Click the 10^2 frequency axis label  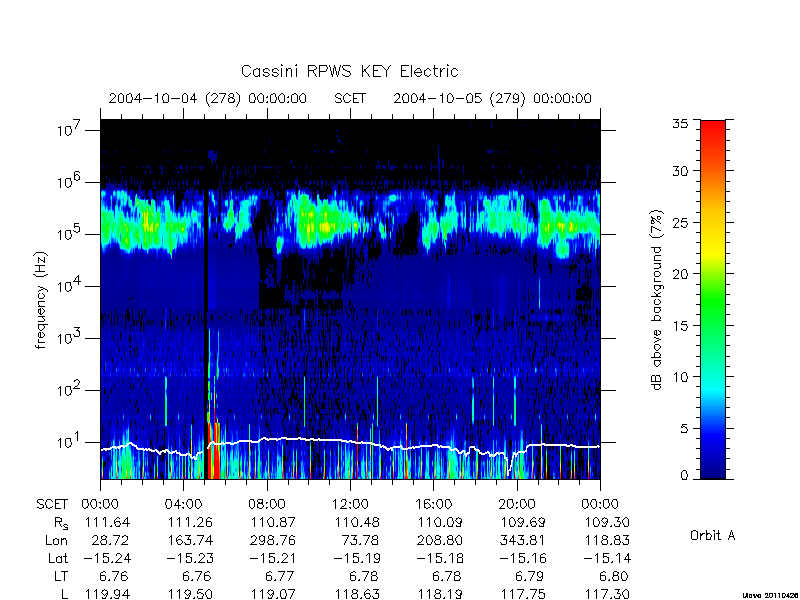tap(68, 390)
